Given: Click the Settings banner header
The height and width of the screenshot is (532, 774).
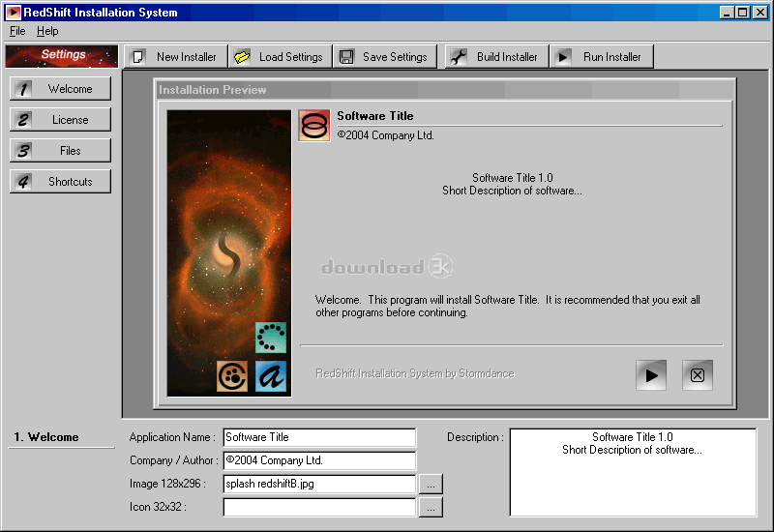Looking at the screenshot, I should (62, 56).
